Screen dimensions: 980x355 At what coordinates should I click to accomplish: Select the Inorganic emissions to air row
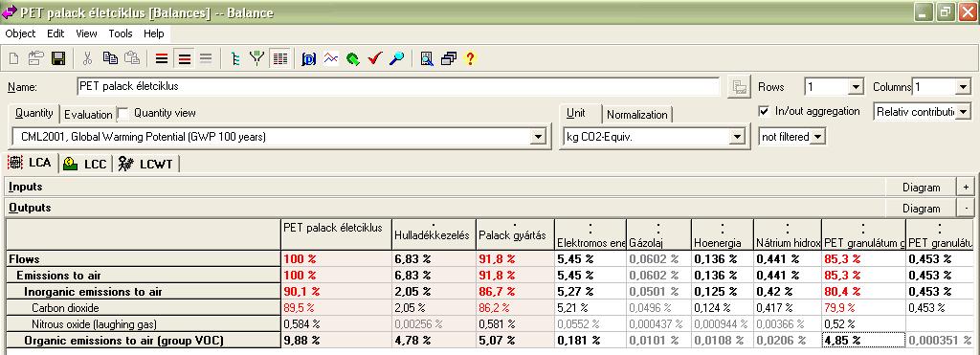pyautogui.click(x=144, y=291)
